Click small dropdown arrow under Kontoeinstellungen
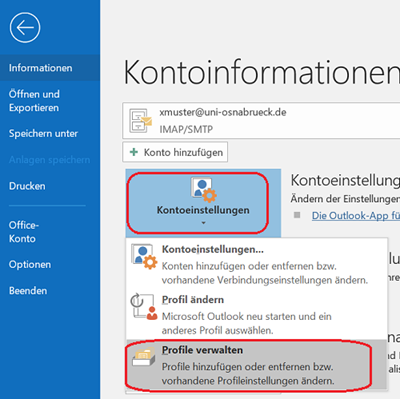Viewport: 400px width, 399px height. tap(203, 223)
